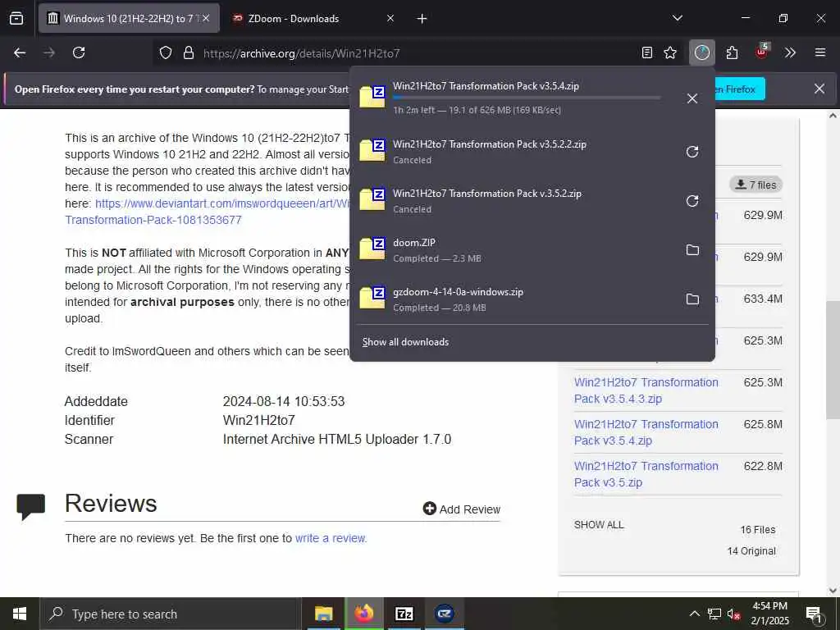Toggle the downloads panel button

(x=702, y=52)
